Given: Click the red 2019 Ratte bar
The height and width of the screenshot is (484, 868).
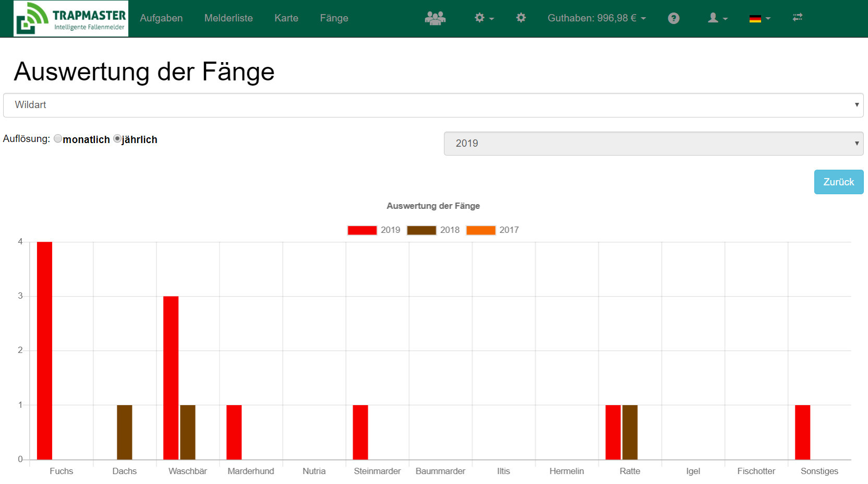Looking at the screenshot, I should pos(613,432).
